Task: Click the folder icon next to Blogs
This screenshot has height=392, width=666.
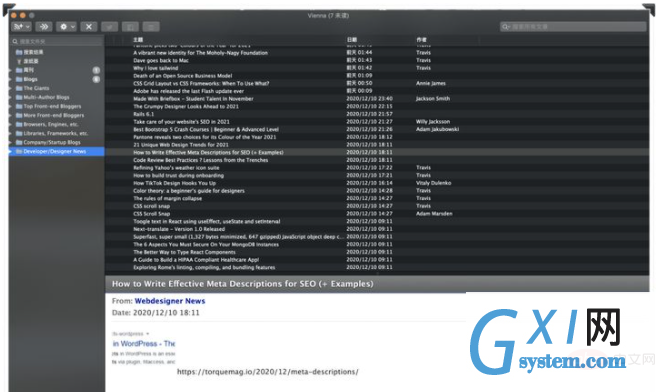Action: (x=19, y=79)
